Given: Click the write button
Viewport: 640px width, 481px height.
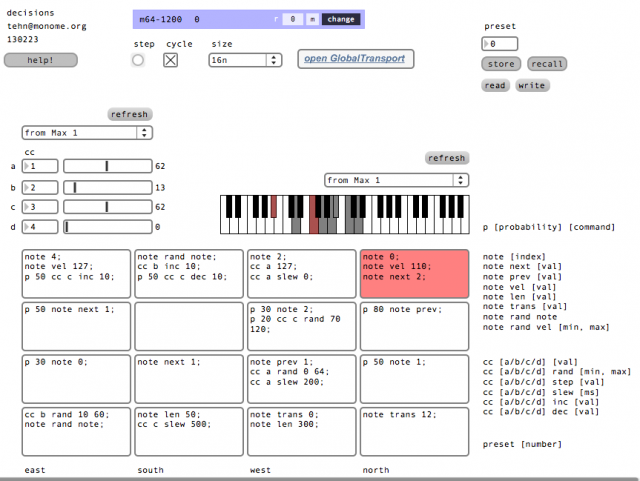Looking at the screenshot, I should coord(532,86).
